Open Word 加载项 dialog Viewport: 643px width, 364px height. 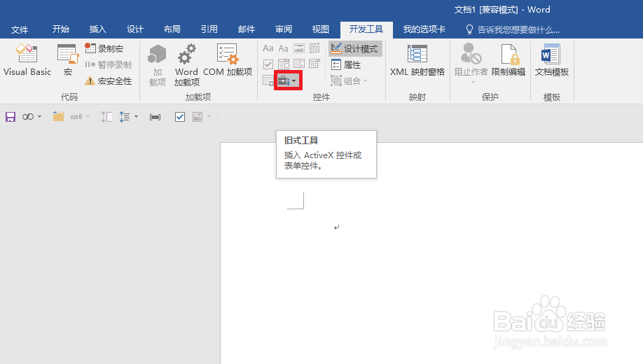click(186, 65)
